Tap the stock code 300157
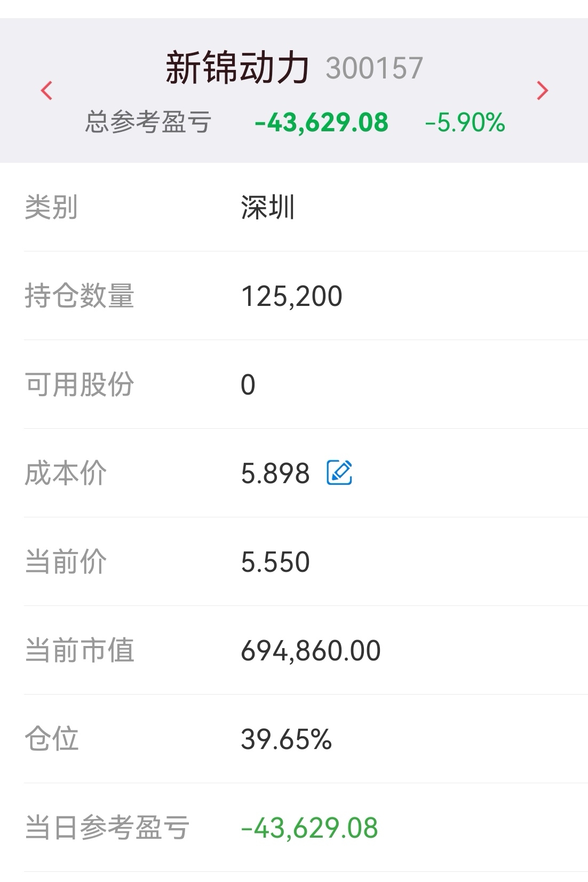The height and width of the screenshot is (882, 588). (x=374, y=69)
